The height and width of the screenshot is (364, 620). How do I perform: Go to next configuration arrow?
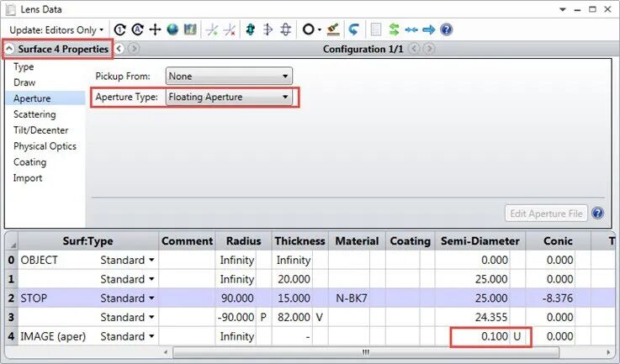(x=429, y=49)
